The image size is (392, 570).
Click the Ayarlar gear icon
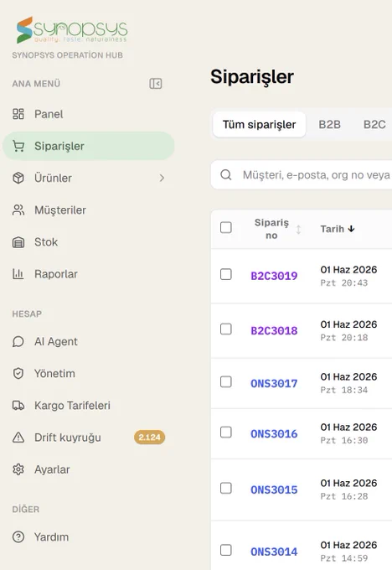click(x=18, y=469)
